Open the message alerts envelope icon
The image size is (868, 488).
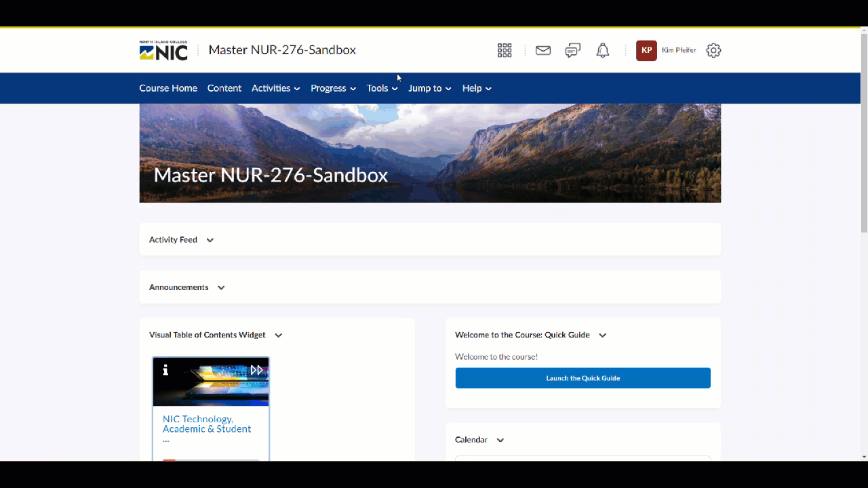[x=543, y=50]
